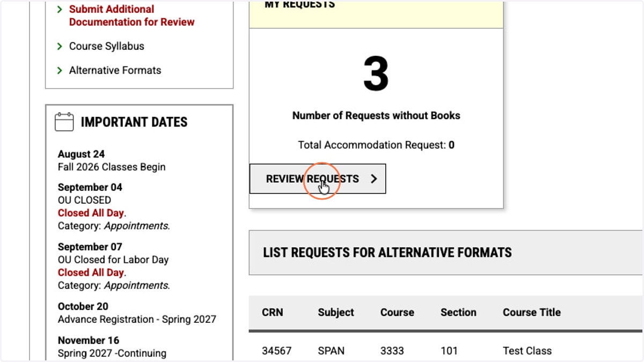Click the 'OU CLOSED' entry
This screenshot has height=362, width=644.
[84, 200]
